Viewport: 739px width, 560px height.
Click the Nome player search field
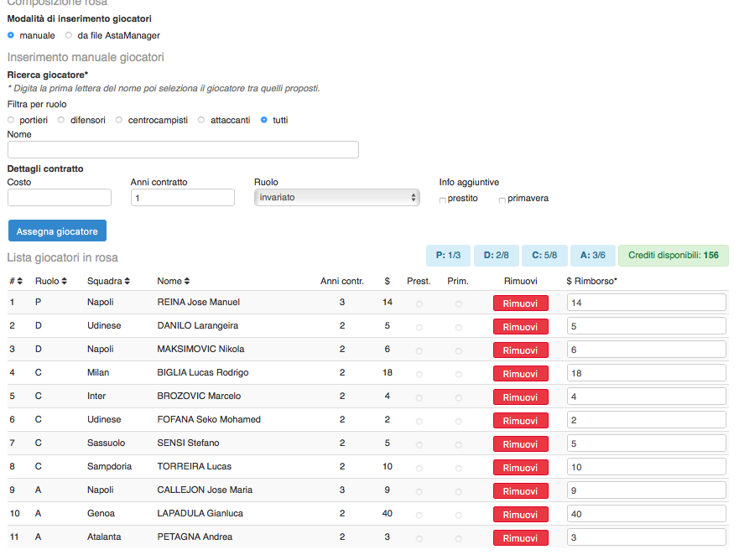[183, 149]
